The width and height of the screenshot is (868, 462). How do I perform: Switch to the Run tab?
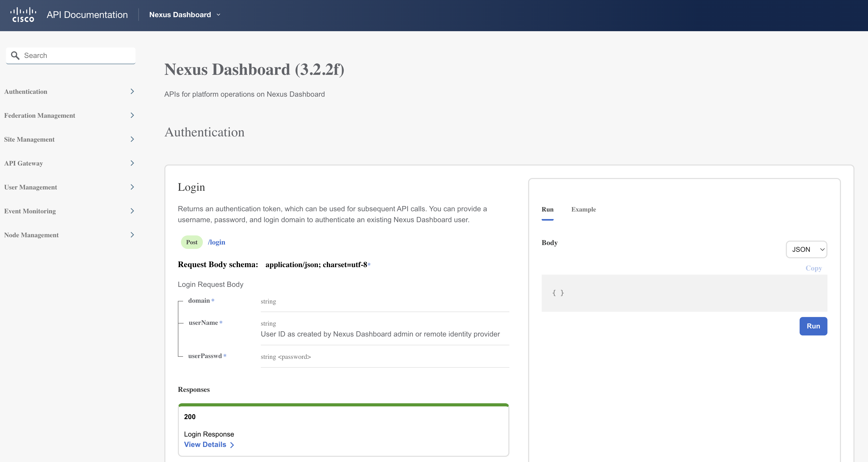click(x=548, y=209)
